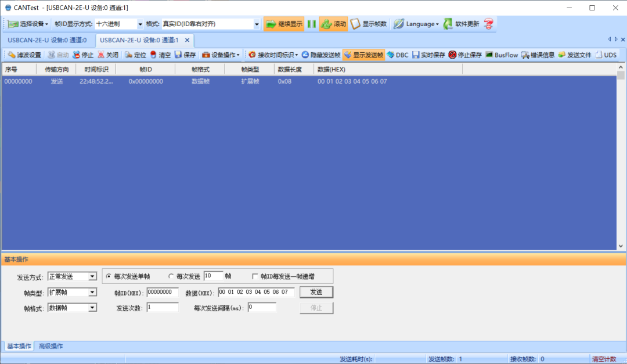
Task: Expand the 帧格式 dropdown
Action: click(92, 308)
